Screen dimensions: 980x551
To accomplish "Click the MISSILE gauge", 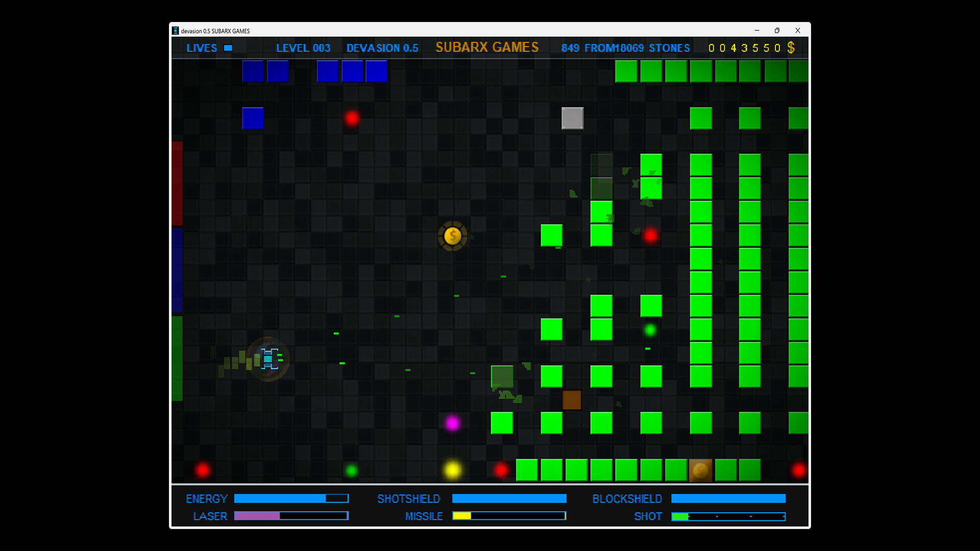I will (x=509, y=516).
